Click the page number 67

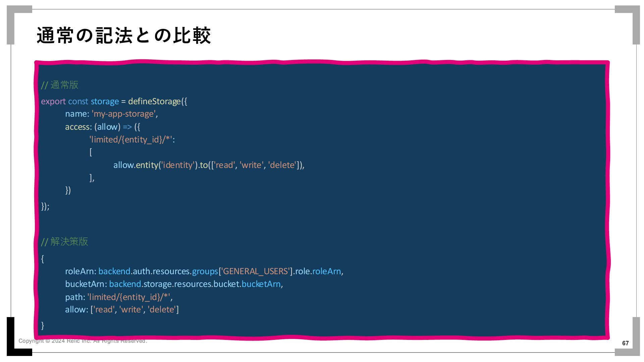(x=625, y=343)
